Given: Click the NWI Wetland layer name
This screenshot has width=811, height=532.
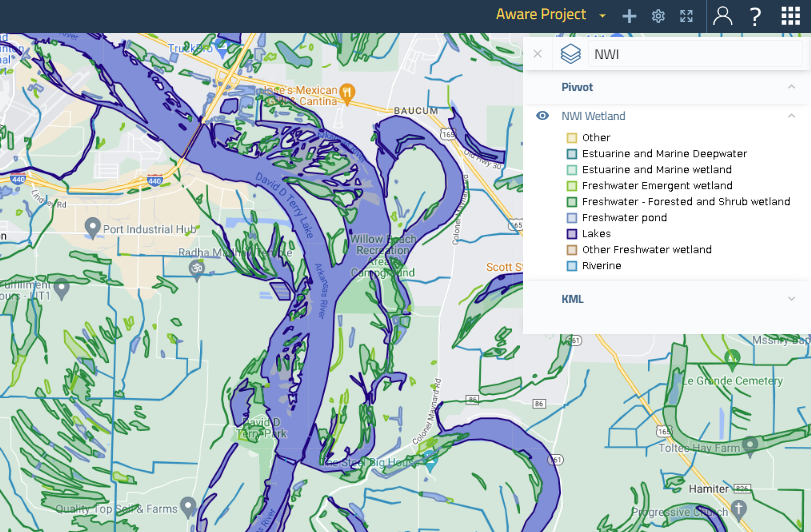Looking at the screenshot, I should tap(593, 116).
